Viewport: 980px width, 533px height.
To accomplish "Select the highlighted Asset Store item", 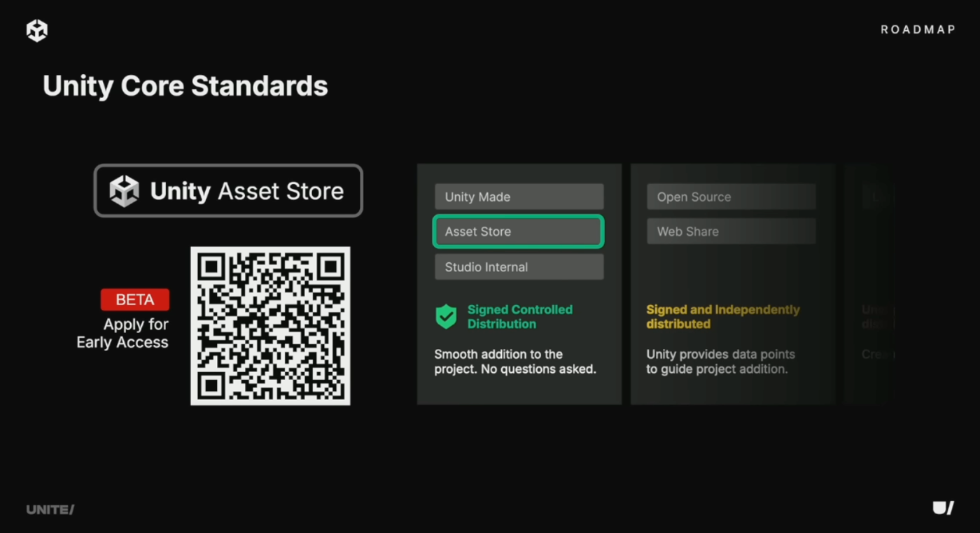I will (x=518, y=232).
